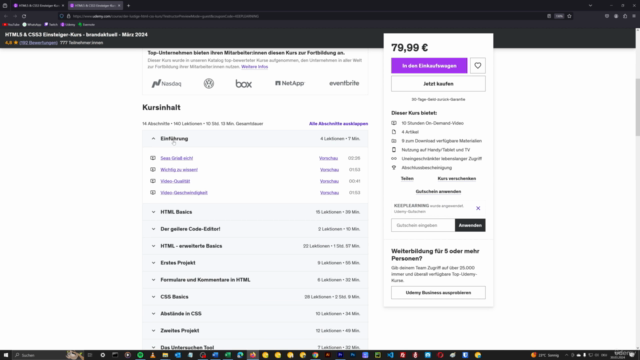Open VLC media player from taskbar

[153, 355]
